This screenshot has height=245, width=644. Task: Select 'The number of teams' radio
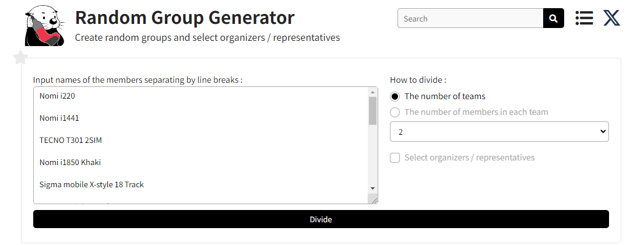tap(395, 96)
